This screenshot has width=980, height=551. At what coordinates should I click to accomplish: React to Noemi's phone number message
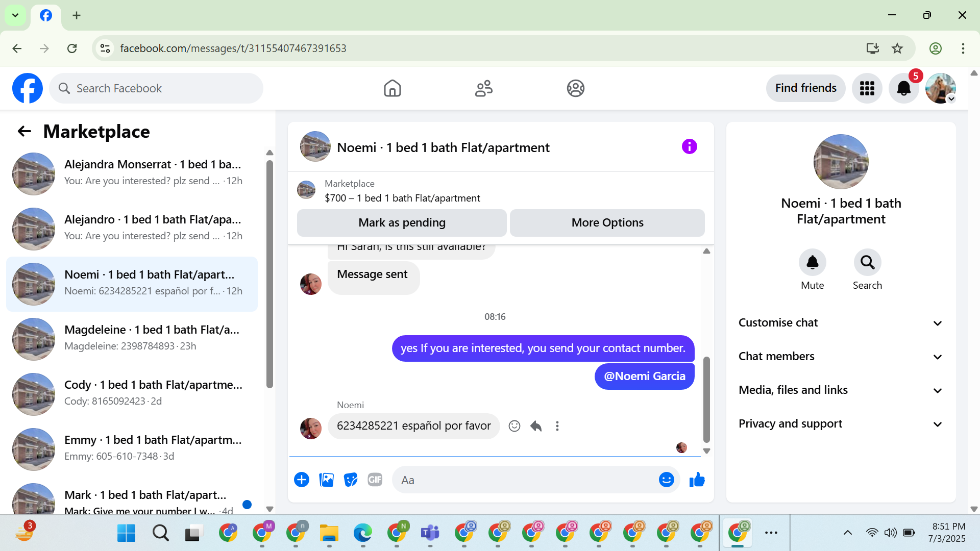(514, 426)
